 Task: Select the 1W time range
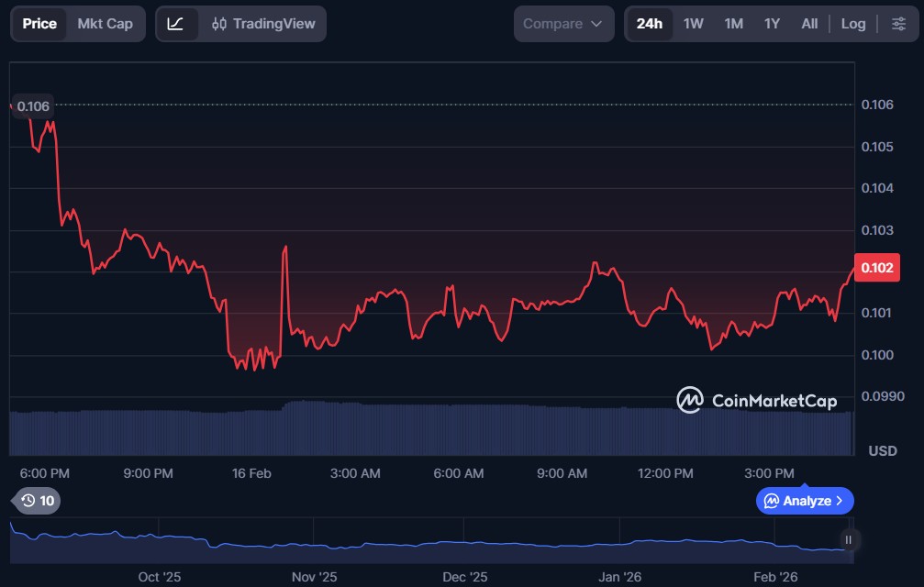694,24
